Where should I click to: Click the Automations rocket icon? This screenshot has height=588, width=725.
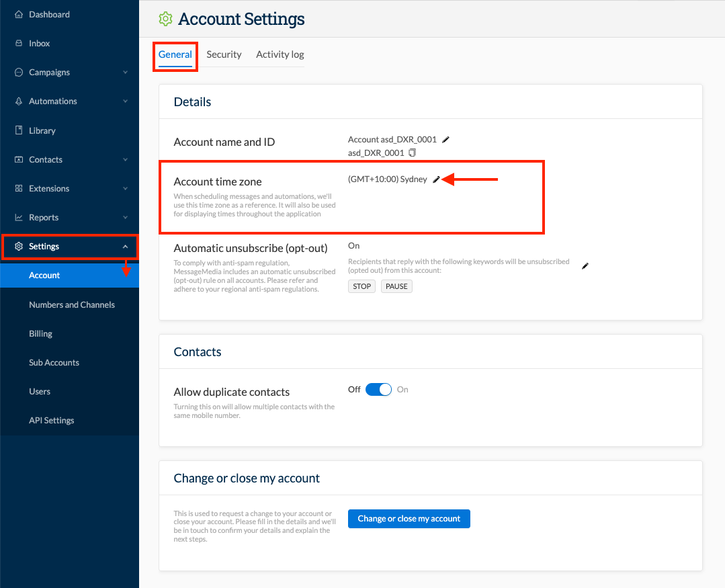19,101
